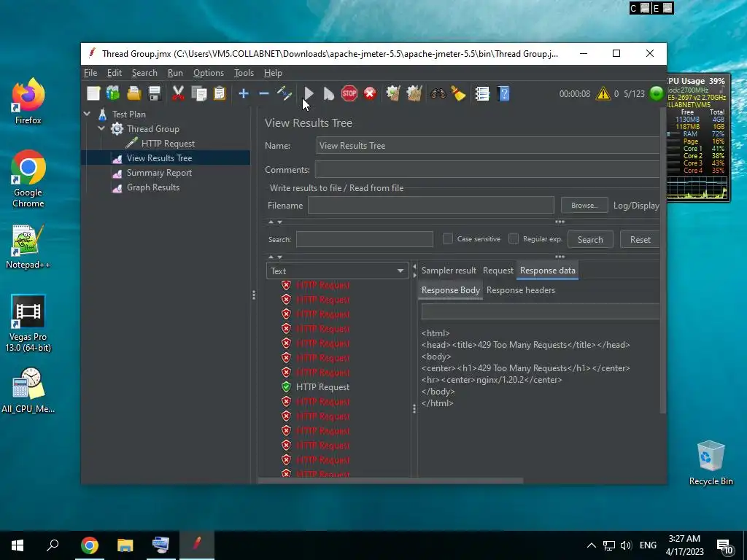Screen dimensions: 747x560
Task: Click the Reset search broom icon
Action: (458, 93)
